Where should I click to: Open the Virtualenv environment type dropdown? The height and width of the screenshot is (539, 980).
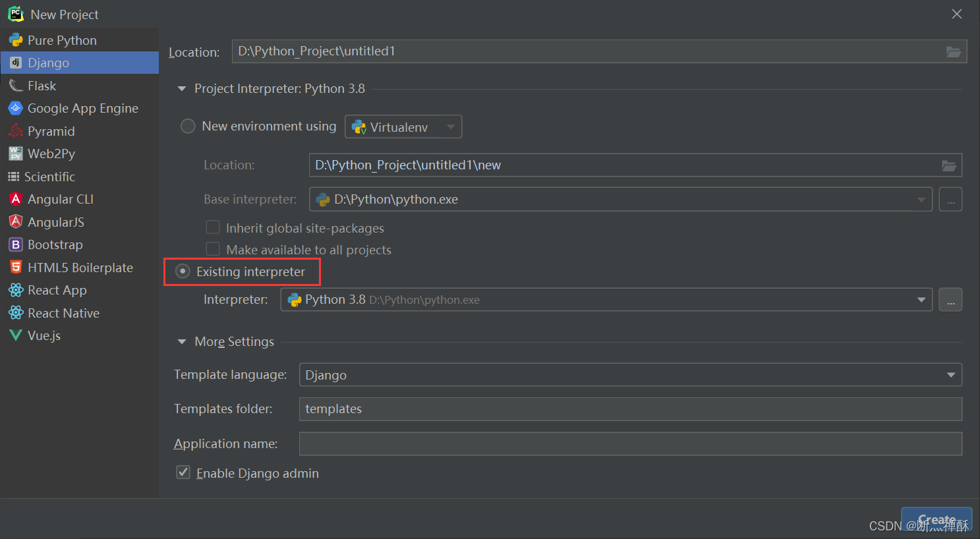403,127
